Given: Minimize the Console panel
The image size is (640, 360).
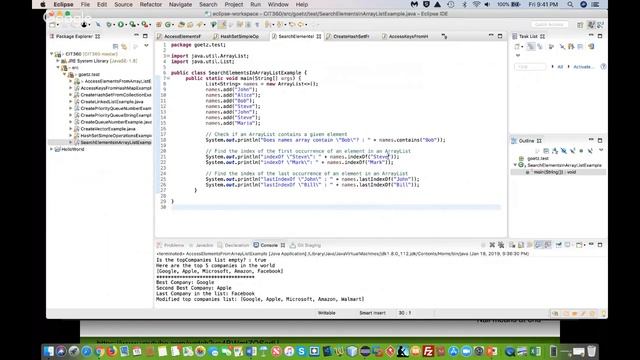Looking at the screenshot, I should 591,244.
